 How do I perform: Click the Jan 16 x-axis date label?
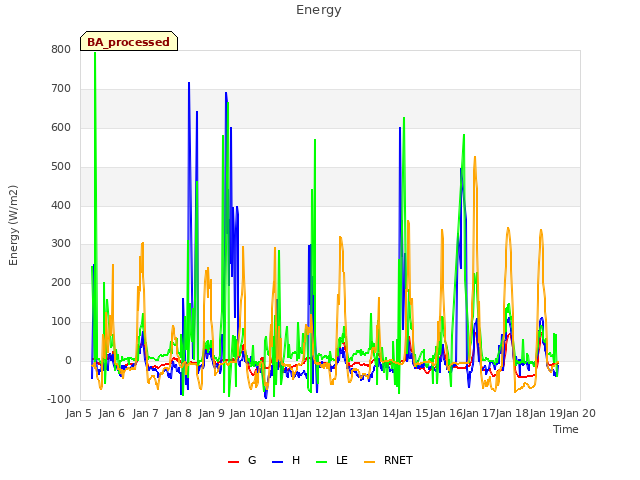[x=446, y=413]
